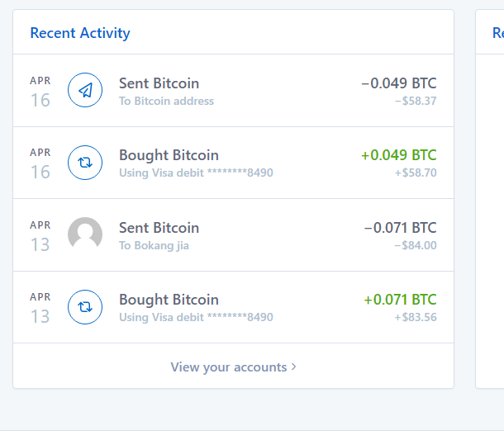Open the Bought Bitcoin transaction for +0.049 BTC
The width and height of the screenshot is (504, 440).
(x=169, y=155)
